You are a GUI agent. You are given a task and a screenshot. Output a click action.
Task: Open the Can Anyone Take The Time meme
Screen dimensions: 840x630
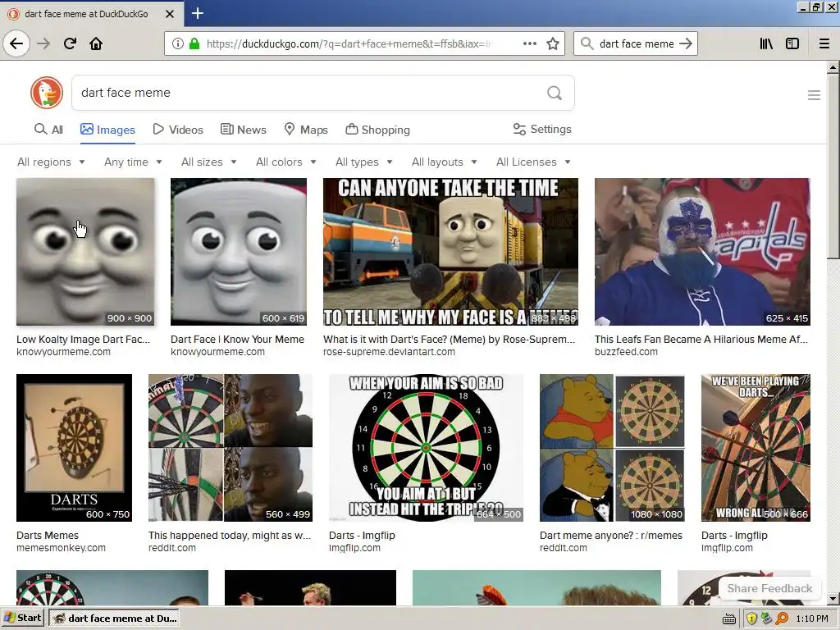(x=450, y=252)
